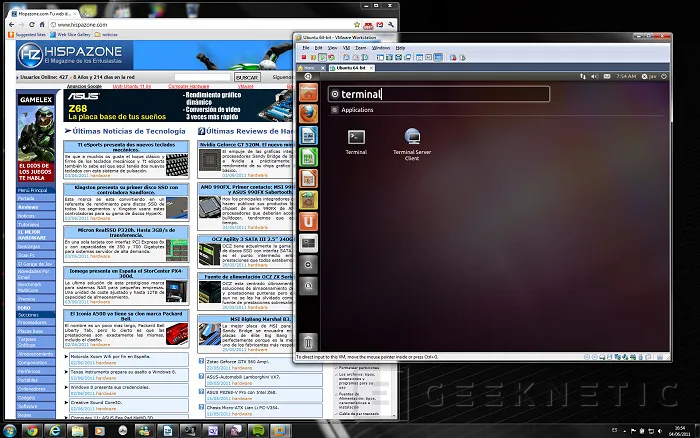Image resolution: width=700 pixels, height=438 pixels.
Task: Open LibreOffice Writer from the Ubuntu launcher
Action: pyautogui.click(x=308, y=136)
